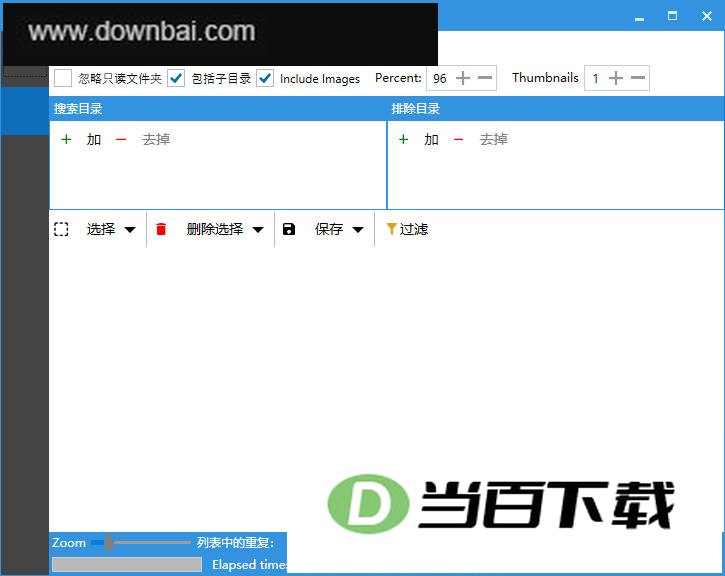Click green plus icon under 排除目录
725x576 pixels.
tap(404, 139)
